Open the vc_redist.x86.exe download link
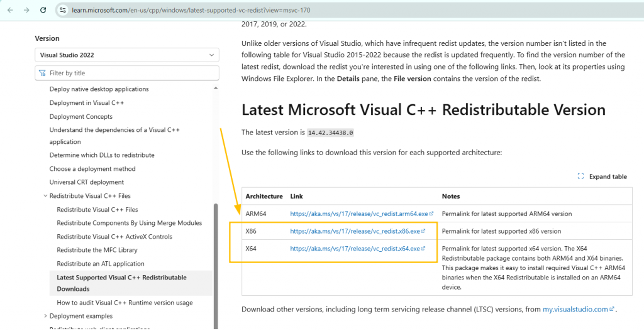Image resolution: width=644 pixels, height=331 pixels. 354,231
